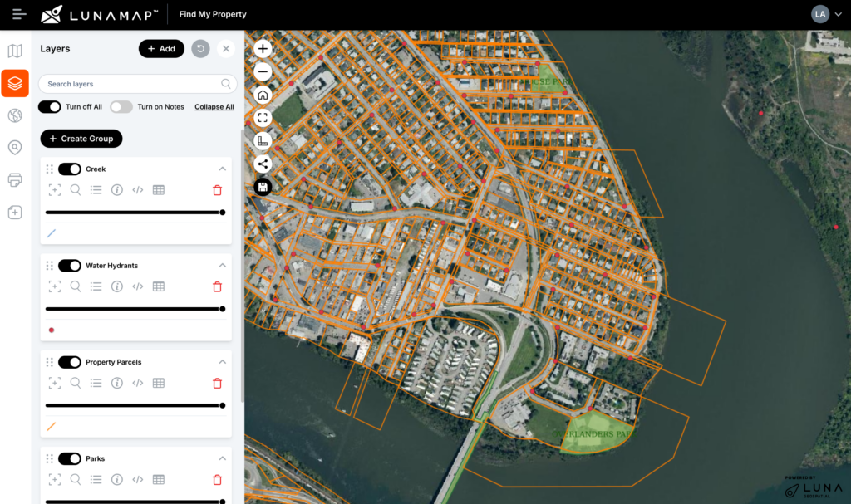Grab the Creek layer drag handle
This screenshot has height=504, width=851.
[49, 169]
